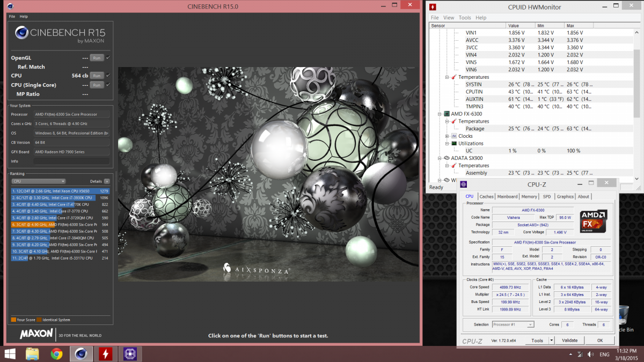The width and height of the screenshot is (644, 362).
Task: Click the AMD FX-6300 processor chip icon
Action: (x=446, y=114)
